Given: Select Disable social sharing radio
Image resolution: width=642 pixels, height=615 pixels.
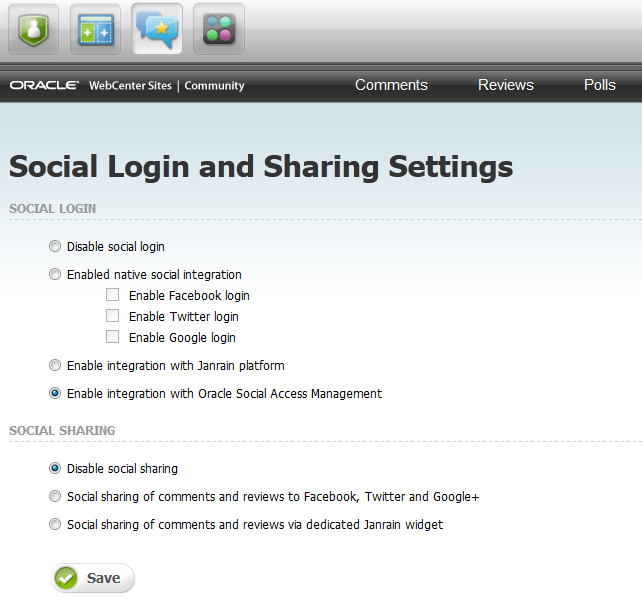Looking at the screenshot, I should (55, 468).
